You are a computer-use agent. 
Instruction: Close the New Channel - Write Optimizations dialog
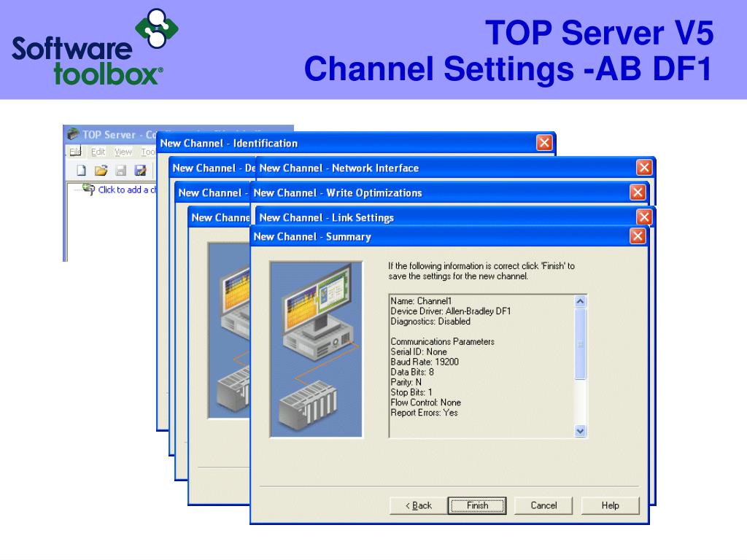(638, 192)
